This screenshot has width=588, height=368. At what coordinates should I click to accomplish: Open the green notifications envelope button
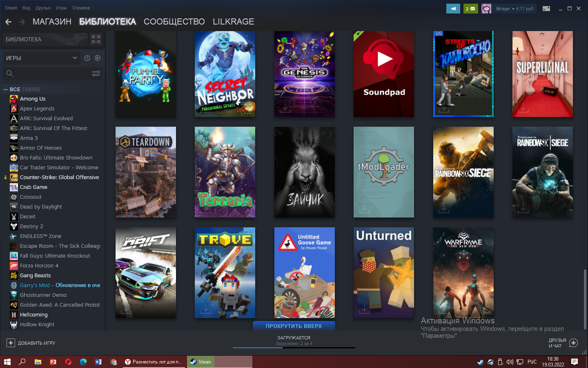coord(470,9)
